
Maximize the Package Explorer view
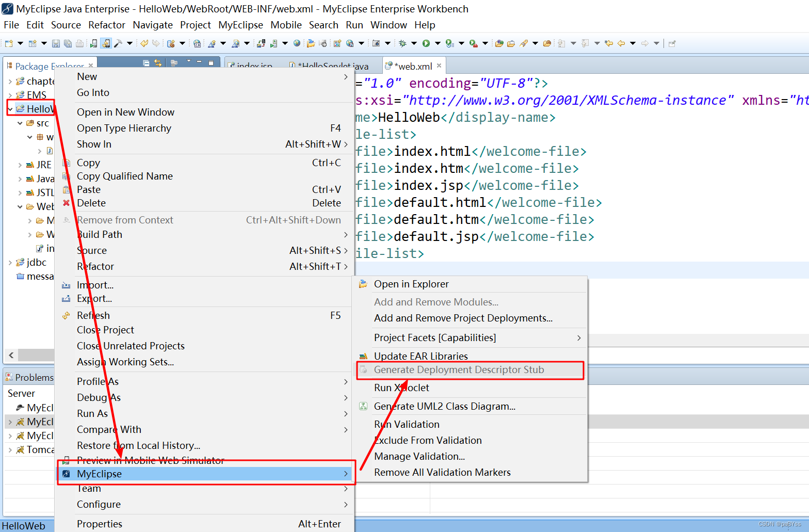click(211, 62)
